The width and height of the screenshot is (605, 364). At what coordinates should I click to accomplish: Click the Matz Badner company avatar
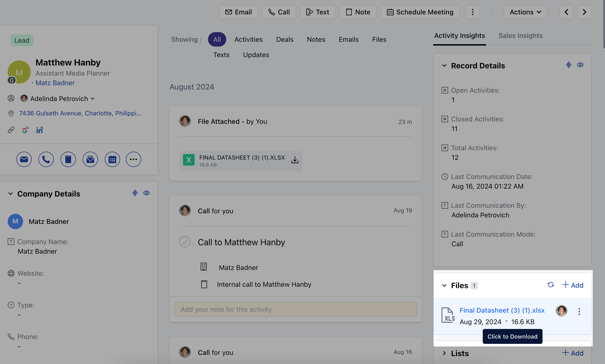15,221
